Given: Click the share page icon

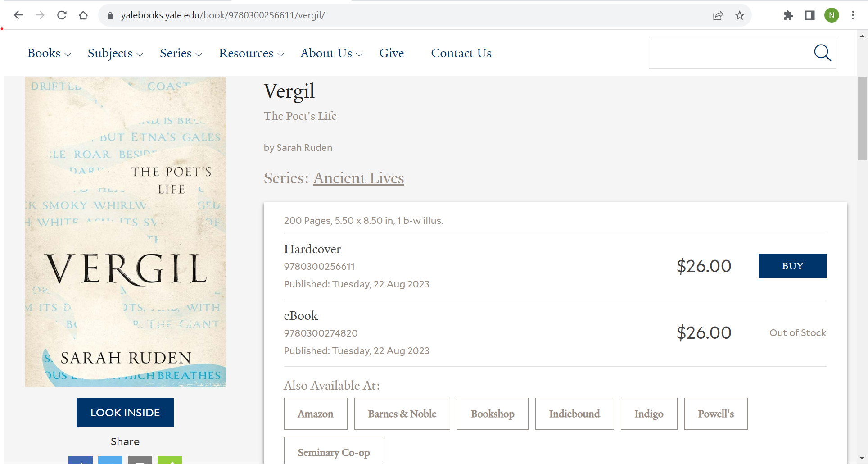Looking at the screenshot, I should (718, 15).
